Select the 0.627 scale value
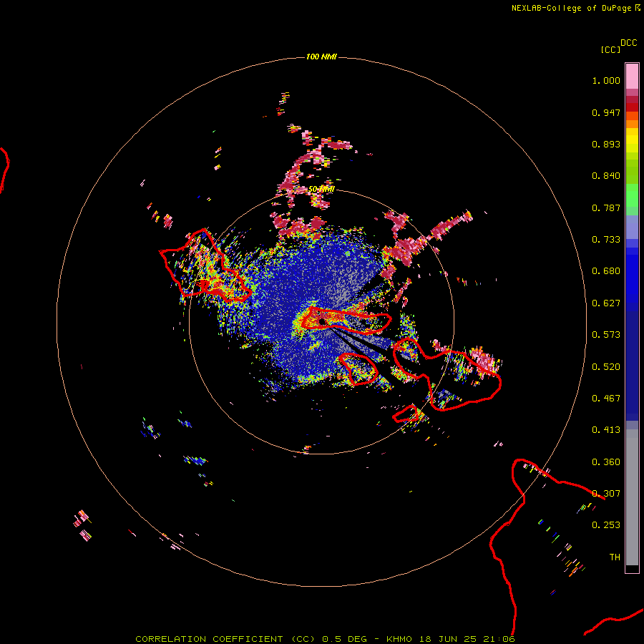This screenshot has height=644, width=644. [x=606, y=303]
